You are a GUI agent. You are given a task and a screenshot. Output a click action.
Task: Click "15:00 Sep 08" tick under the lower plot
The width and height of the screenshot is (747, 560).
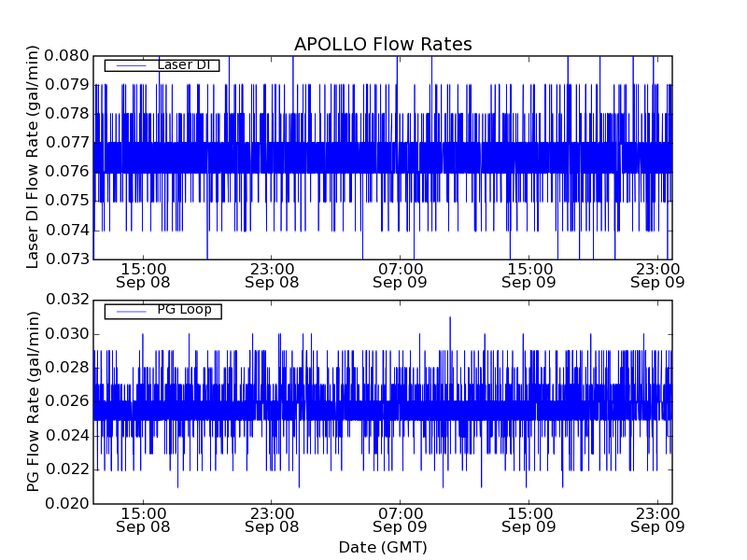(143, 520)
